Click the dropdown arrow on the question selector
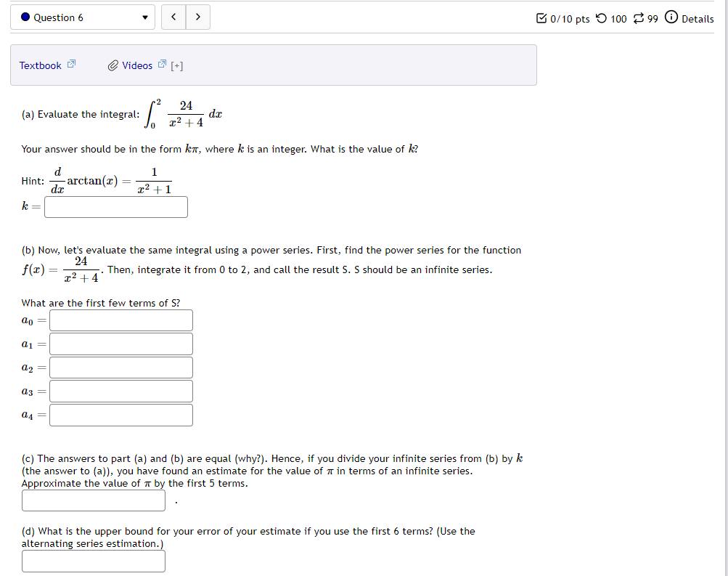Image resolution: width=728 pixels, height=576 pixels. (144, 17)
